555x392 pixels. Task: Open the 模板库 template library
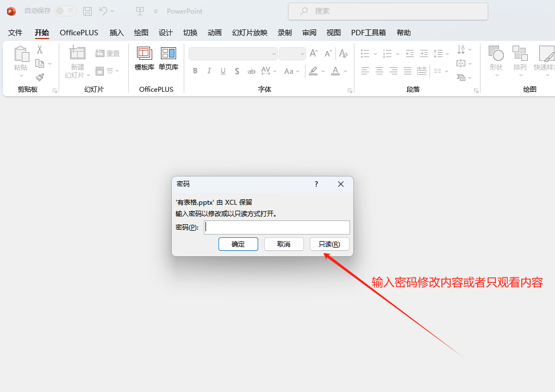click(145, 59)
